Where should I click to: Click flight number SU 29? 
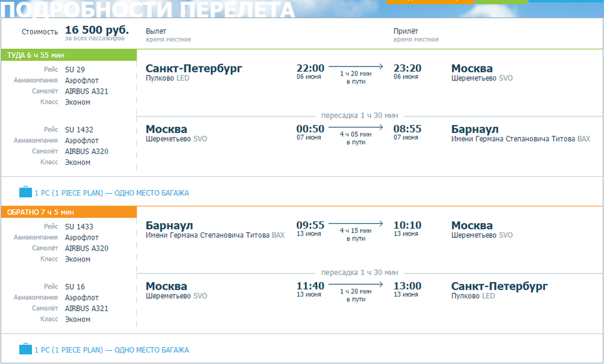point(75,69)
